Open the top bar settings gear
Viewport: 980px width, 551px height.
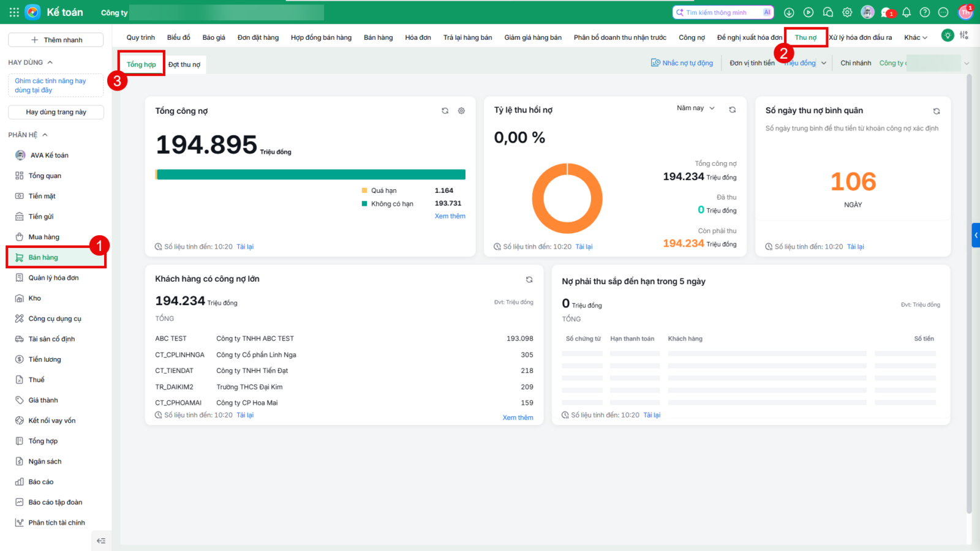(847, 12)
